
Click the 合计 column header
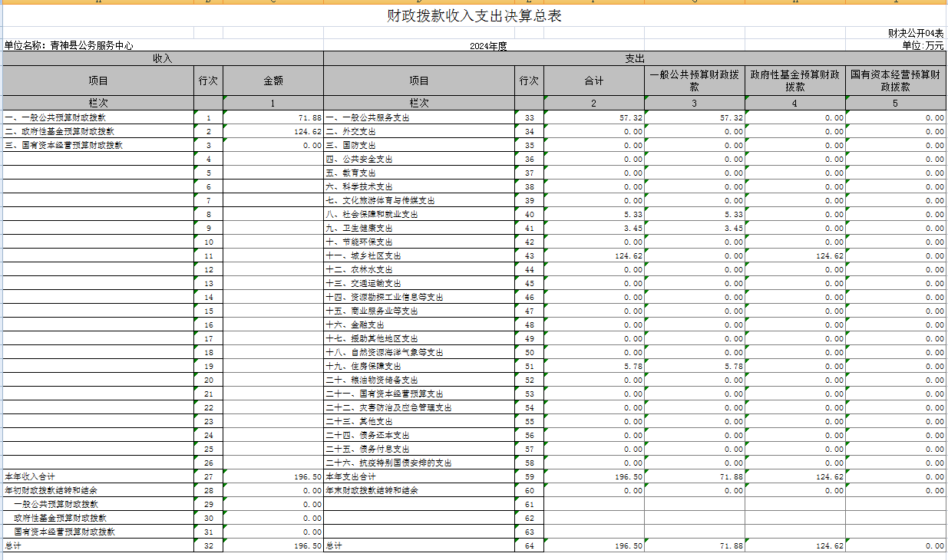[593, 81]
